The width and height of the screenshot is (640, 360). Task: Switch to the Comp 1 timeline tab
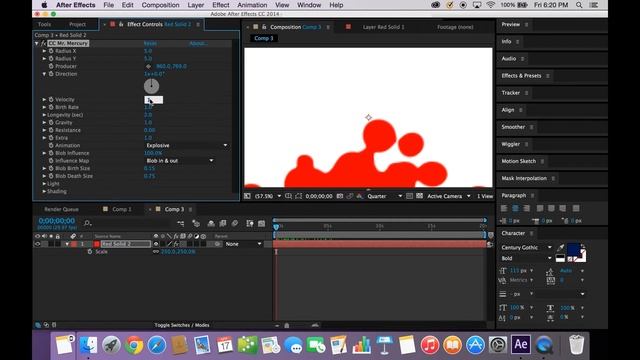pos(122,209)
